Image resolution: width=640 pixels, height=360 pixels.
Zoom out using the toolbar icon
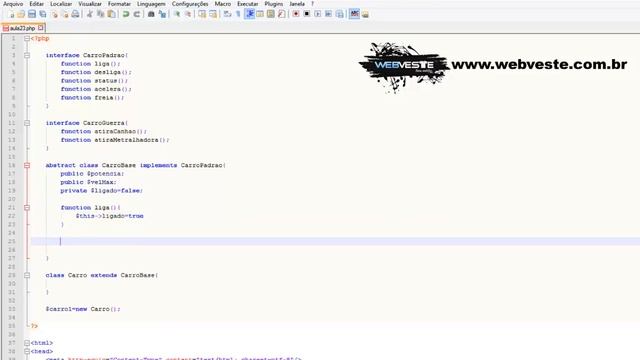point(188,14)
